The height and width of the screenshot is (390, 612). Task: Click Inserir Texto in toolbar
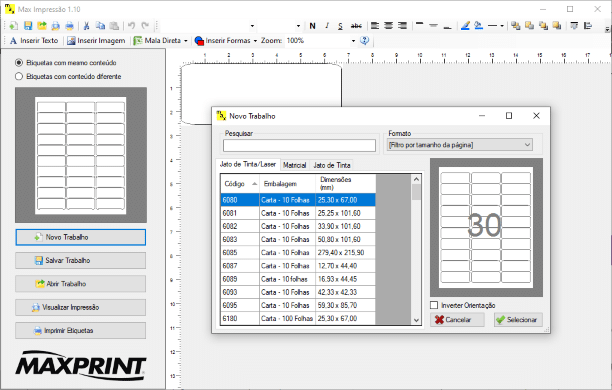(x=34, y=41)
